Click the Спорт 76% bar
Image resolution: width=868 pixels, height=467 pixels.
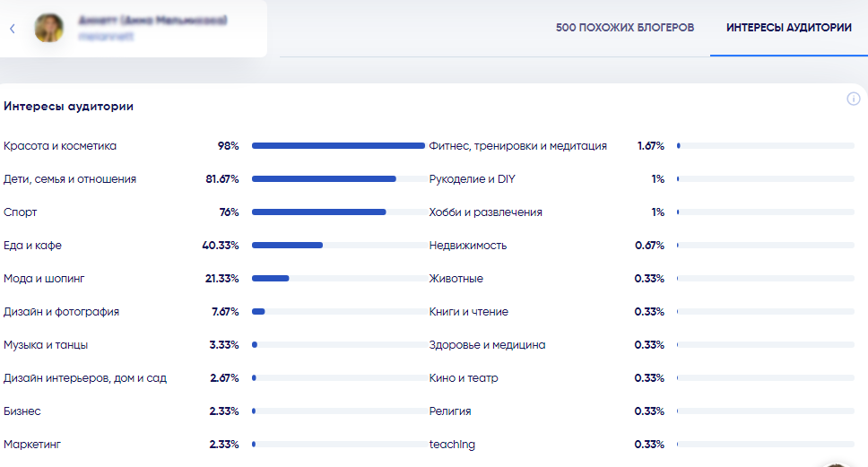tap(338, 212)
